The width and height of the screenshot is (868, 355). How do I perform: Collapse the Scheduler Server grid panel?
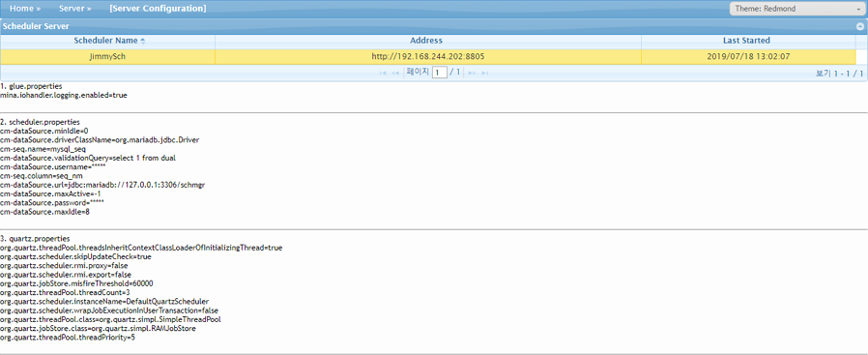(x=859, y=26)
